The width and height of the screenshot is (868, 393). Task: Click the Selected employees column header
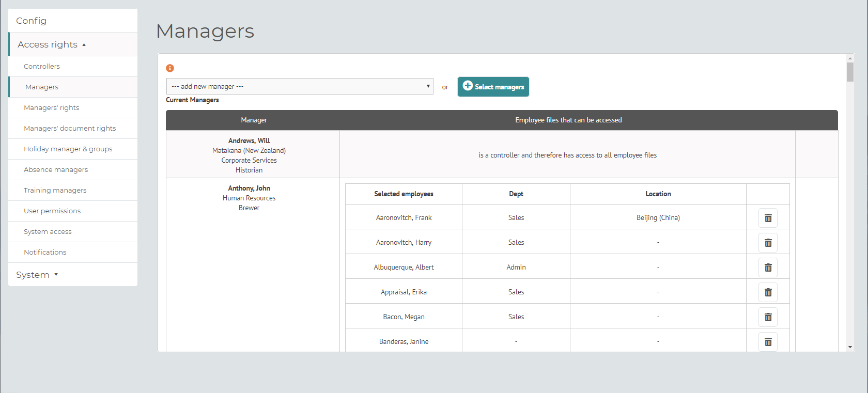[x=404, y=194]
